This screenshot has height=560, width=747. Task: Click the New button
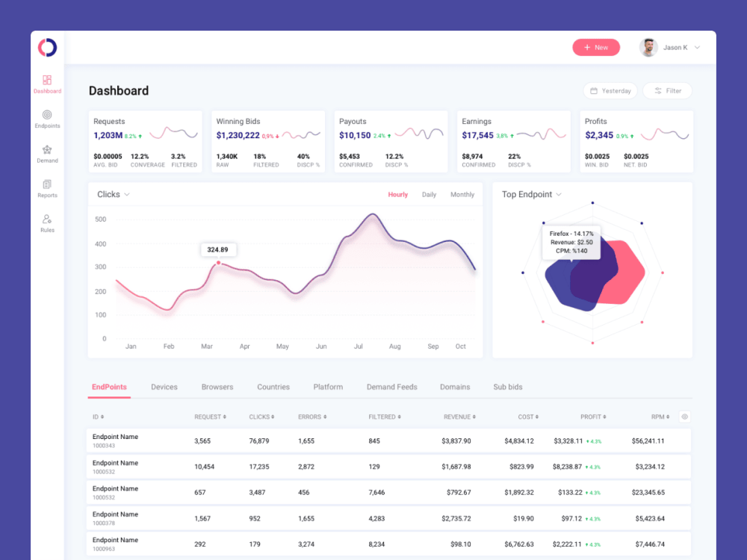click(596, 47)
